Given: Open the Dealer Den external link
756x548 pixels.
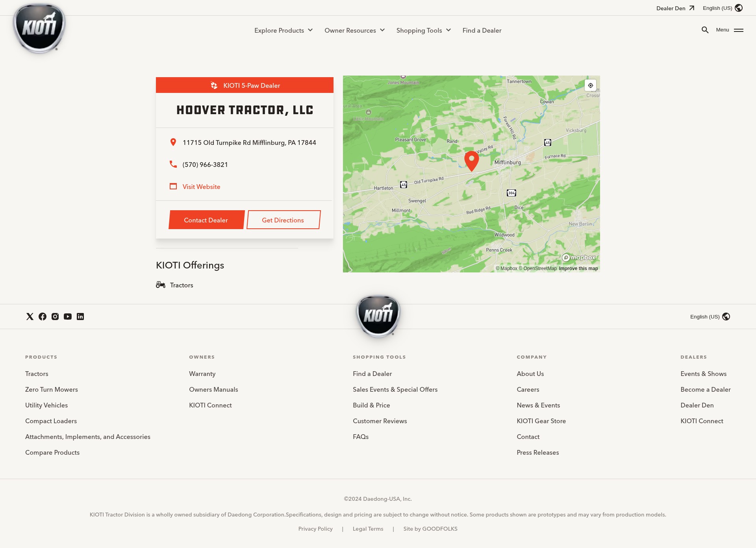Looking at the screenshot, I should point(675,8).
